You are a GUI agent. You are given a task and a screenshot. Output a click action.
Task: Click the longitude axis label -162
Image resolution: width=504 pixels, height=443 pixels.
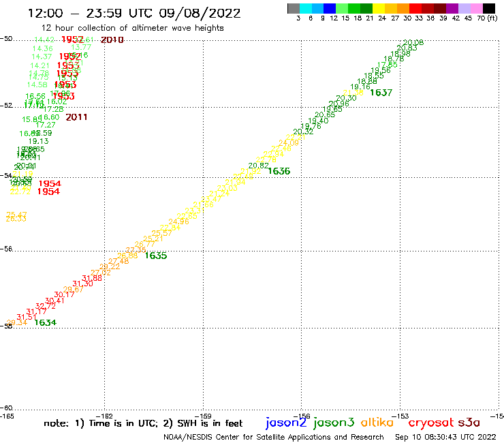point(104,416)
